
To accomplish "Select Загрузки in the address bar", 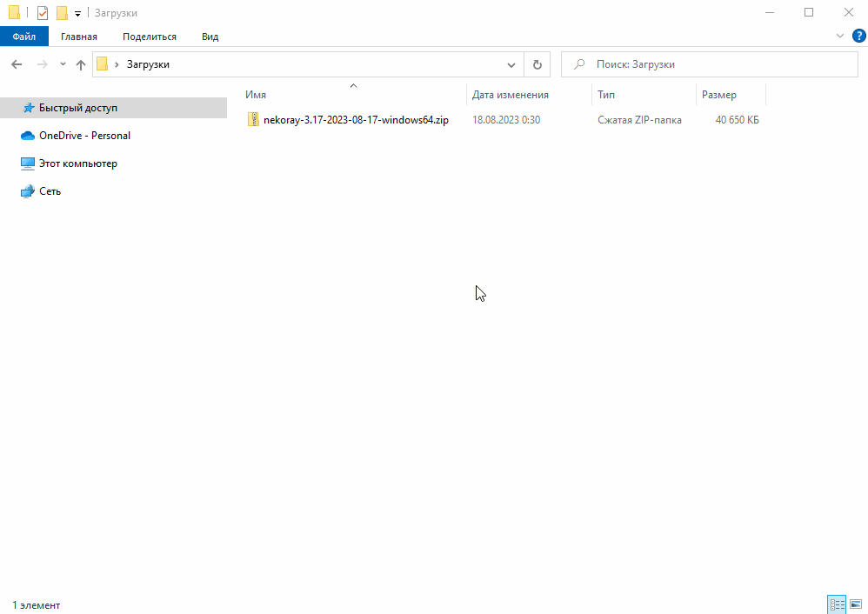I will coord(148,64).
